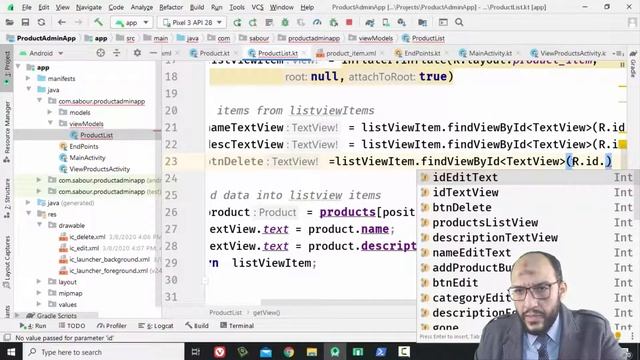Choose descriptionTextView completion suggestion

click(x=527, y=238)
